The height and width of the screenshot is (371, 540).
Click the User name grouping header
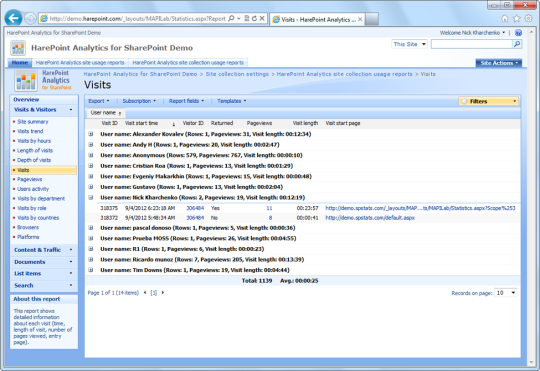pos(105,113)
